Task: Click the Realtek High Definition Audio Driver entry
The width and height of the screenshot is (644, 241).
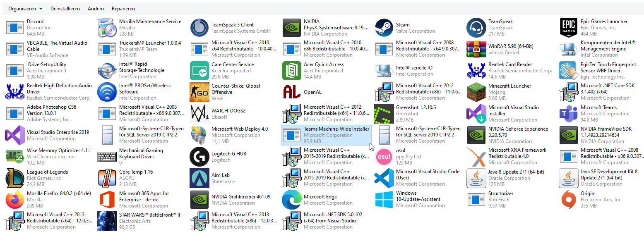Action: click(49, 92)
